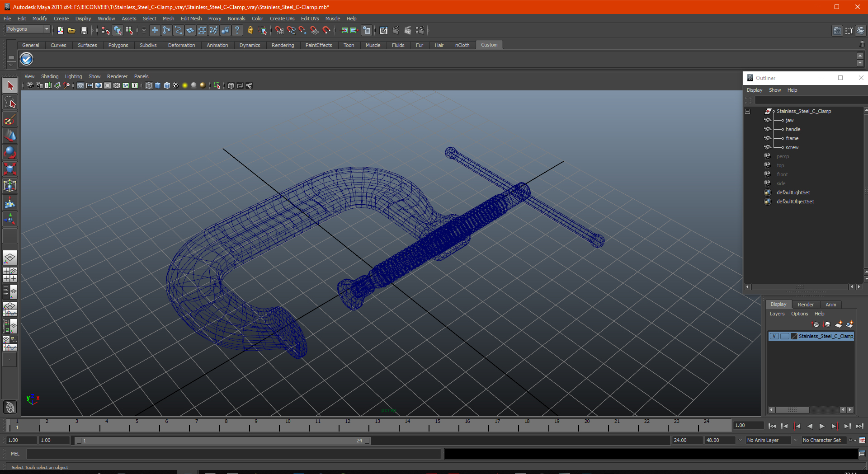
Task: Open the Anim layer tab
Action: [x=831, y=305]
